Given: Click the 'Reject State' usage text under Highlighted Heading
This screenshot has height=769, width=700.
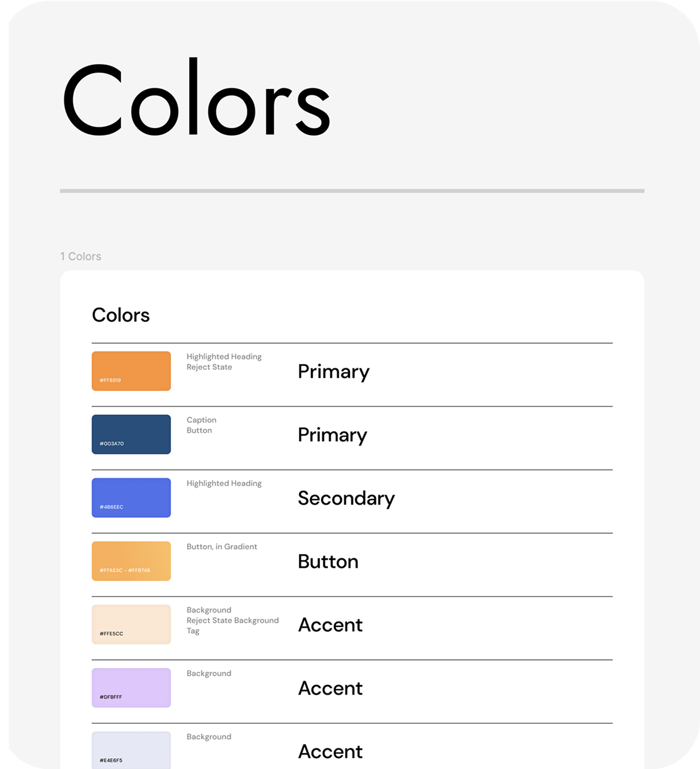Looking at the screenshot, I should pyautogui.click(x=209, y=367).
